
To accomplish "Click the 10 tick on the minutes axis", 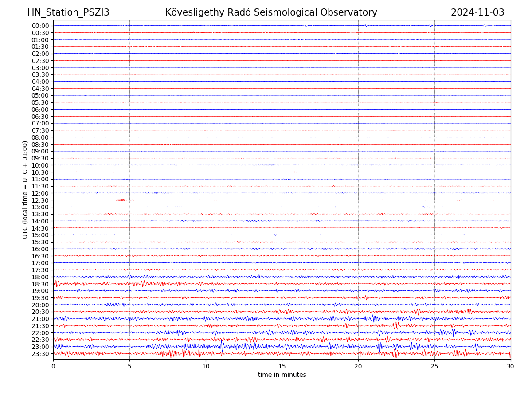I will (x=206, y=367).
